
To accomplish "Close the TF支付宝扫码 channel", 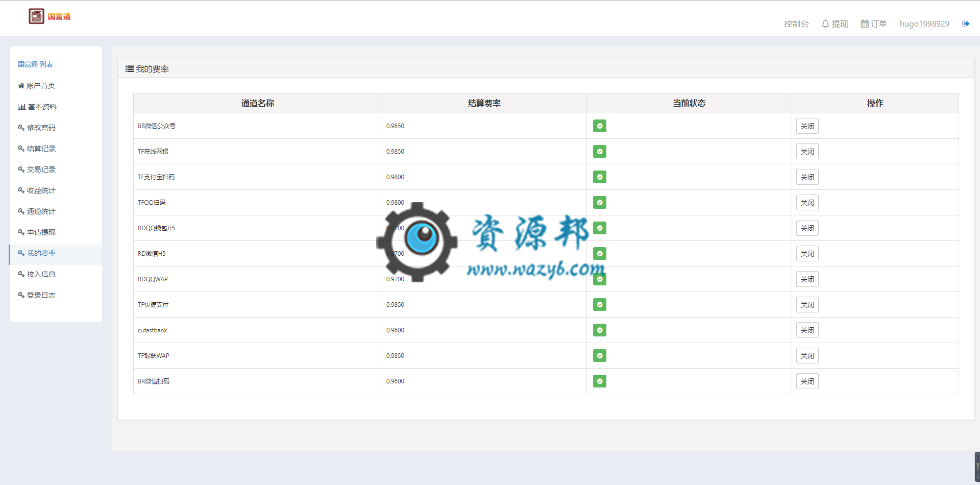I will pyautogui.click(x=807, y=177).
